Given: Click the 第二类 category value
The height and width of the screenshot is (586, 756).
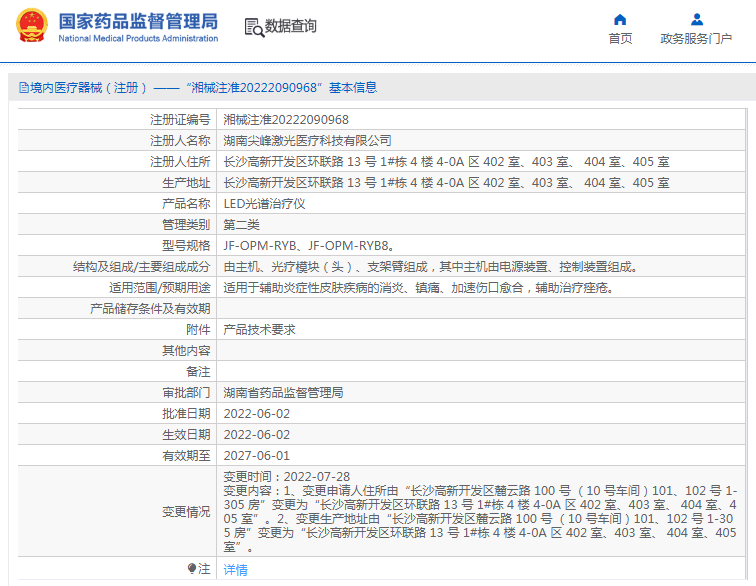Looking at the screenshot, I should (242, 225).
